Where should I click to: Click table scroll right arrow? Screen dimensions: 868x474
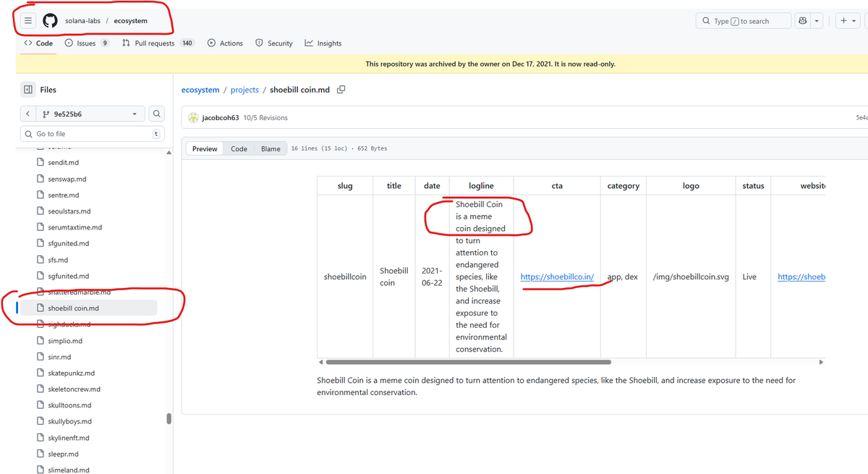click(x=821, y=362)
